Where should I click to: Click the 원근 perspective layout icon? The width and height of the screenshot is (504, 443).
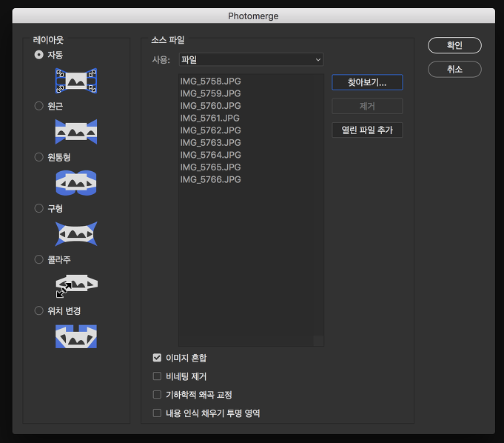76,132
